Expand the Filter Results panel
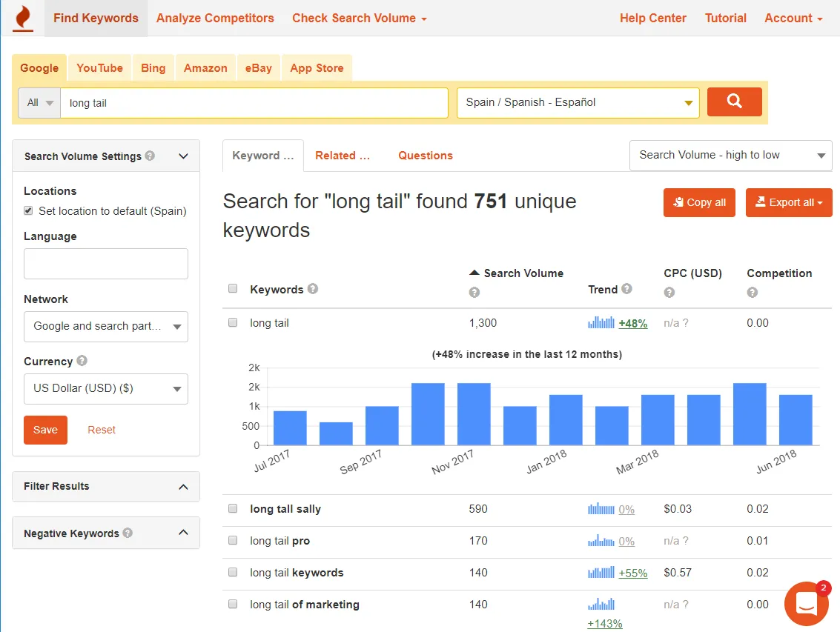 tap(106, 486)
